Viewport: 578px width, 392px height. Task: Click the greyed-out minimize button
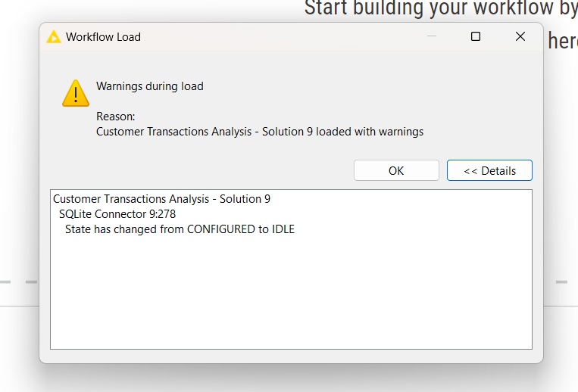431,36
